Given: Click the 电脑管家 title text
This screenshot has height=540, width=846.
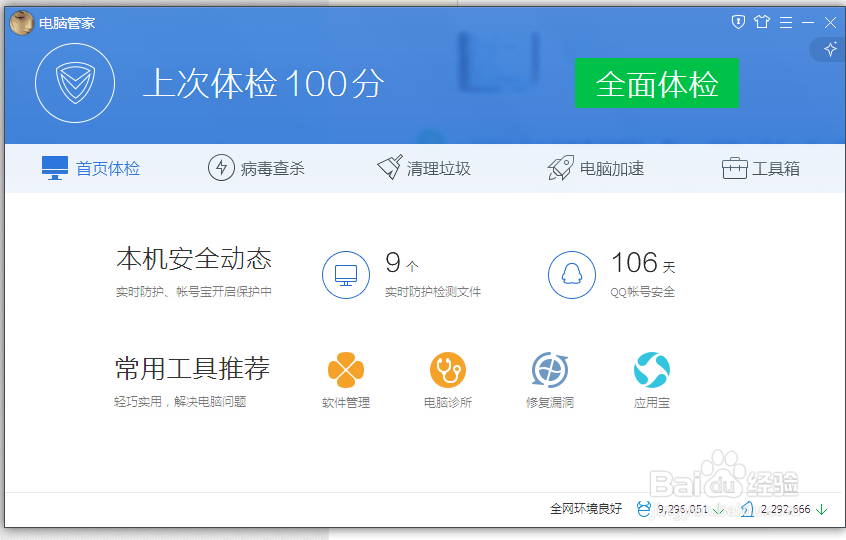Looking at the screenshot, I should (x=67, y=23).
